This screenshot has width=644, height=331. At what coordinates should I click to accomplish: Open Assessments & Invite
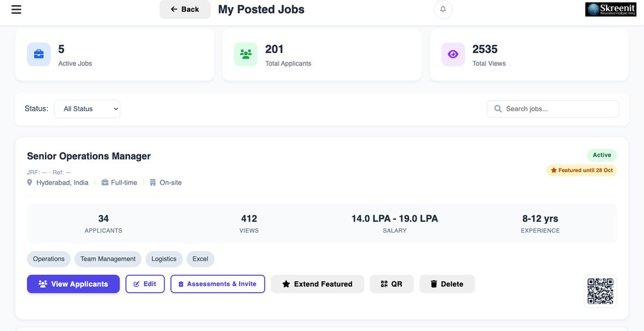(218, 284)
